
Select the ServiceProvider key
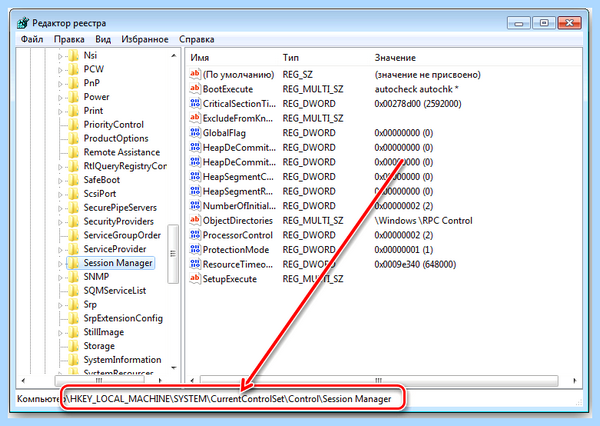coord(115,249)
